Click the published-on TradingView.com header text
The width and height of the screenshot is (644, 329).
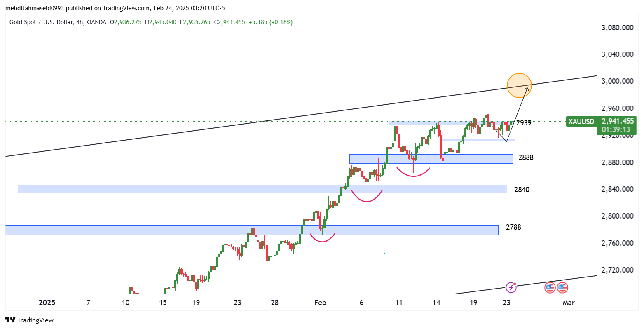(115, 8)
